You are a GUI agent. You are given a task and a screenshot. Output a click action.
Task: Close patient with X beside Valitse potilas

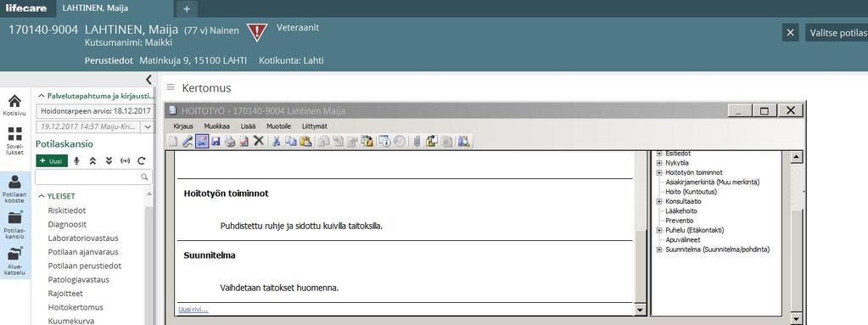coord(791,32)
